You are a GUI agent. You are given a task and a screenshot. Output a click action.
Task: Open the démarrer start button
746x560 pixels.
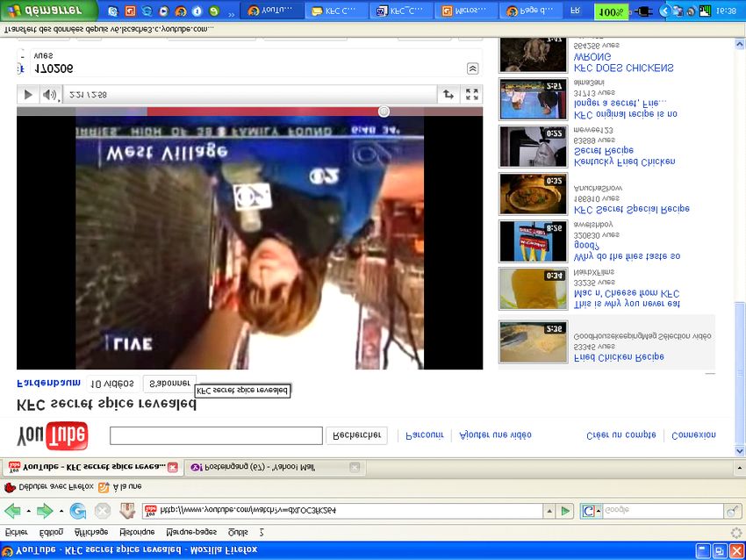pyautogui.click(x=47, y=10)
